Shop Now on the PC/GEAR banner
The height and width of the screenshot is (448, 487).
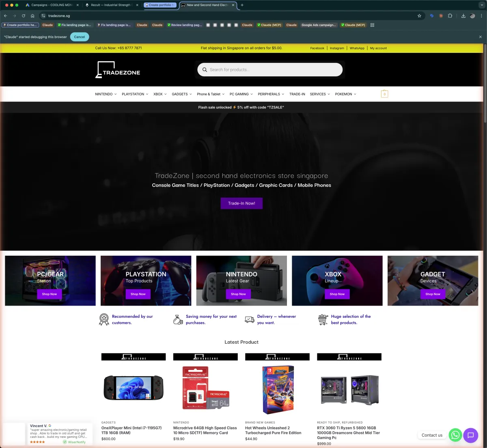pos(50,294)
